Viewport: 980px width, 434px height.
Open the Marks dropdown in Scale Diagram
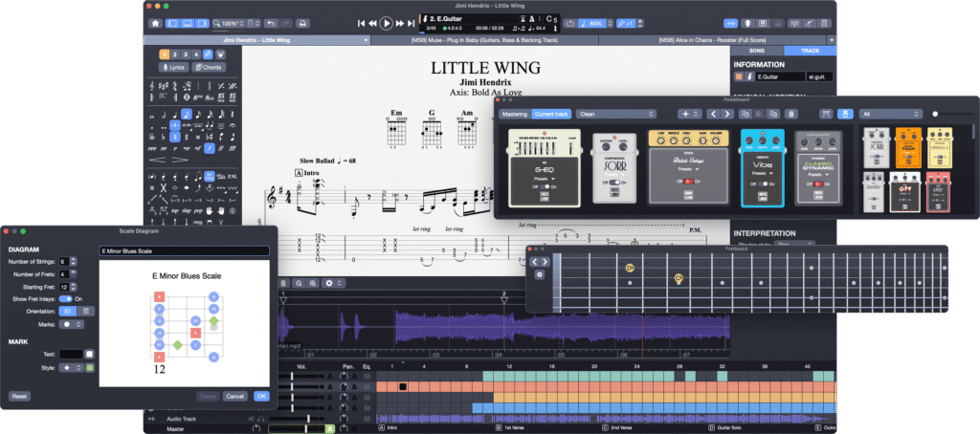70,324
